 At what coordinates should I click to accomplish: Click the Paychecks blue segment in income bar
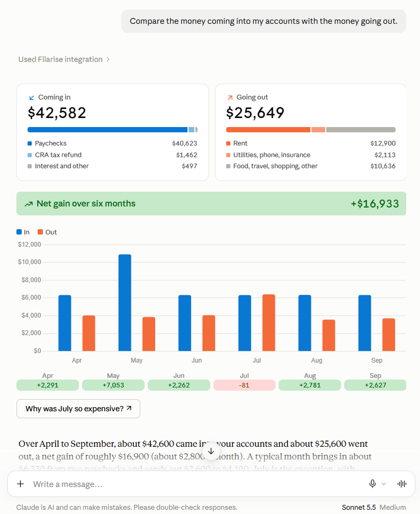point(108,130)
